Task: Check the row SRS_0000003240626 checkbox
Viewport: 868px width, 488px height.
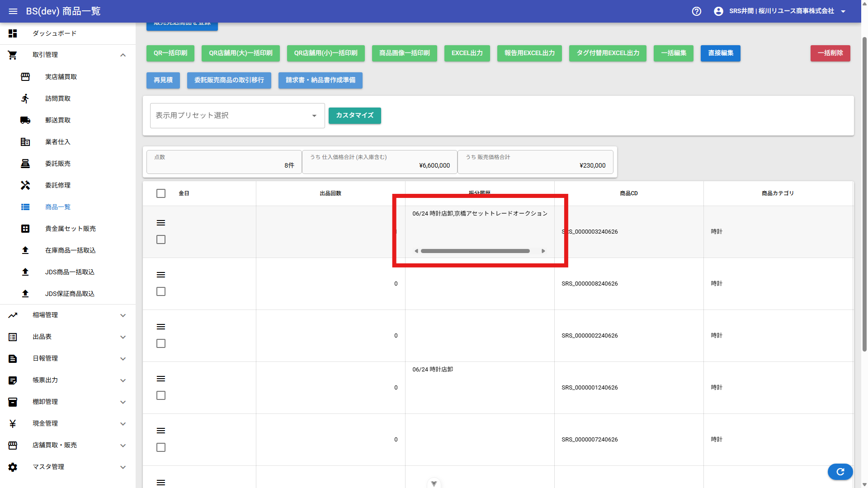Action: pos(161,239)
